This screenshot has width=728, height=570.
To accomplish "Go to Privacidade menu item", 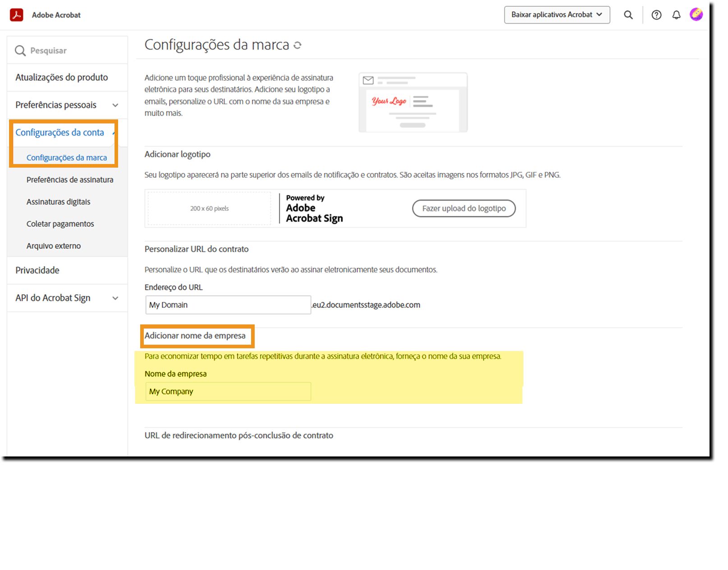I will point(67,270).
